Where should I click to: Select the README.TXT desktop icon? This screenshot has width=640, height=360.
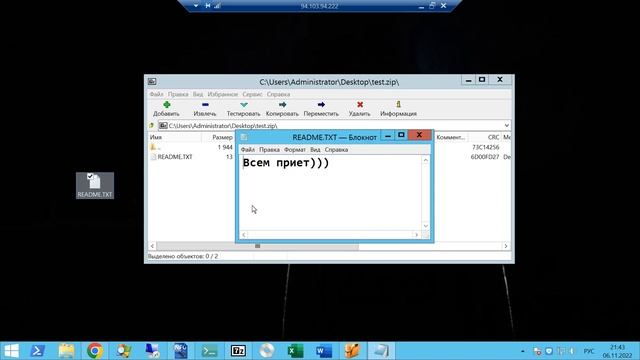point(95,185)
